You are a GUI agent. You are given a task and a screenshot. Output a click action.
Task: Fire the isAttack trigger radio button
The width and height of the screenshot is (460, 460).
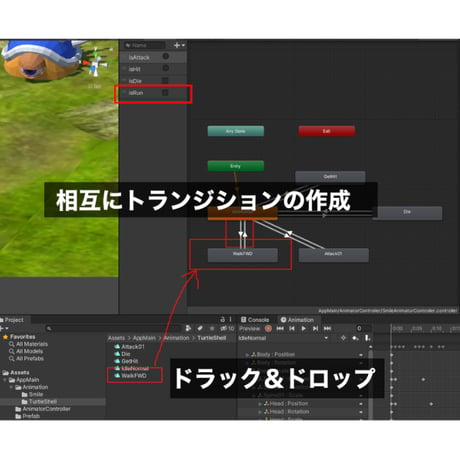coord(166,56)
